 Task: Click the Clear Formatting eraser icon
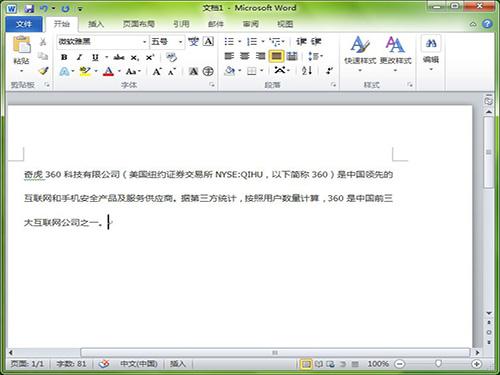pyautogui.click(x=171, y=57)
